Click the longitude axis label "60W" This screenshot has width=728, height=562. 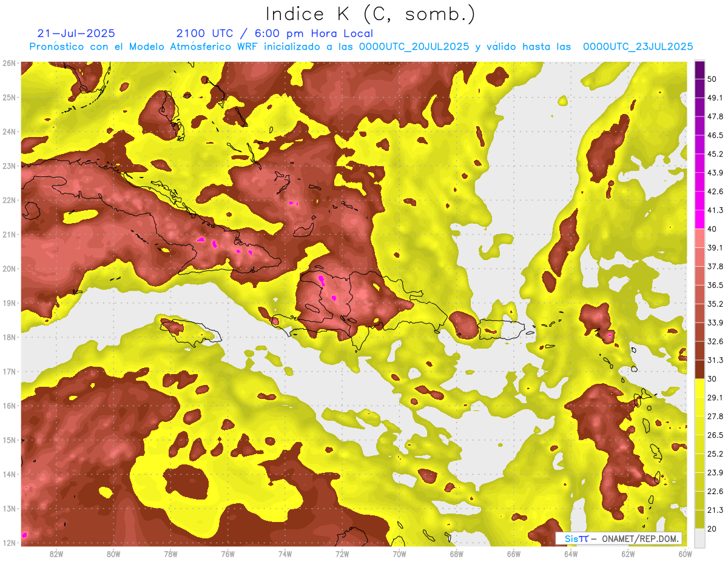[685, 554]
